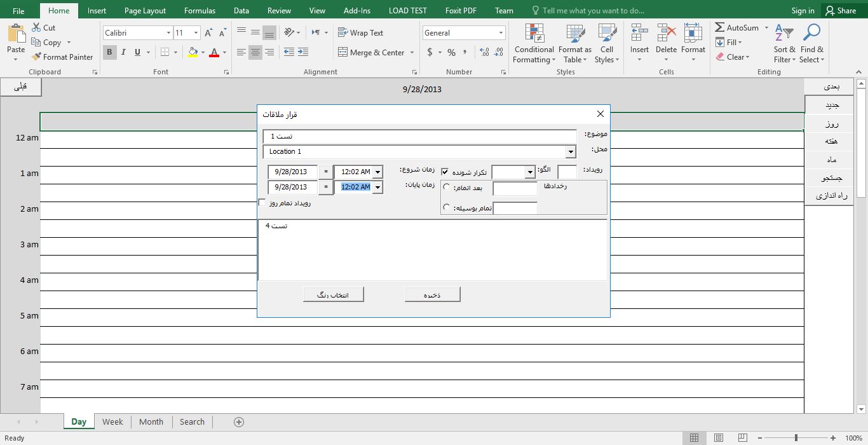Open Cell Styles gallery

coord(607,43)
